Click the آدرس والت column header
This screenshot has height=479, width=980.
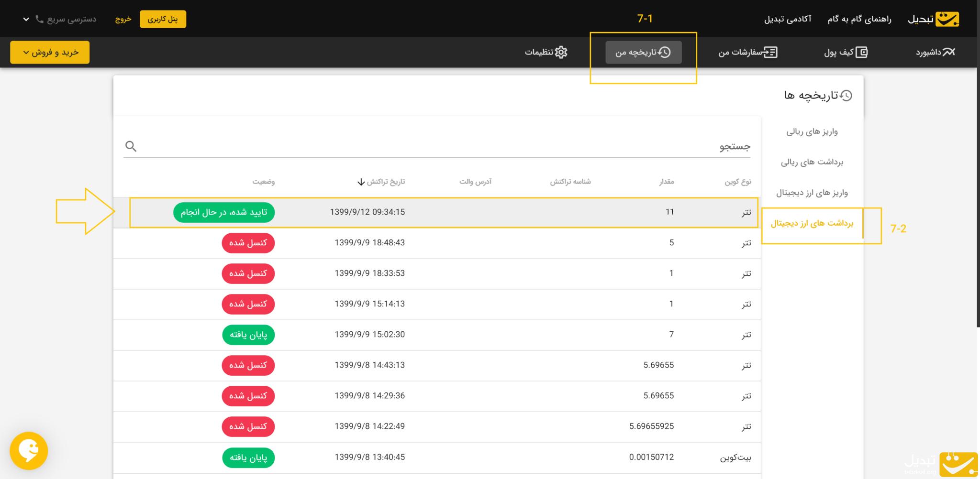point(475,182)
